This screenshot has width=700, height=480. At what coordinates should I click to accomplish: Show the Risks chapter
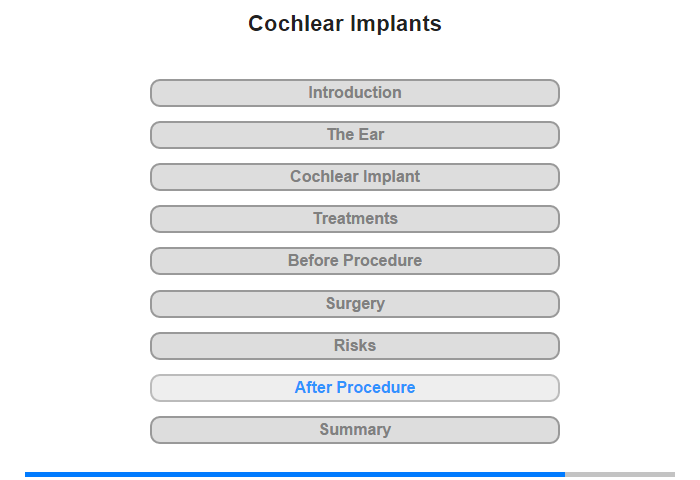pos(354,346)
